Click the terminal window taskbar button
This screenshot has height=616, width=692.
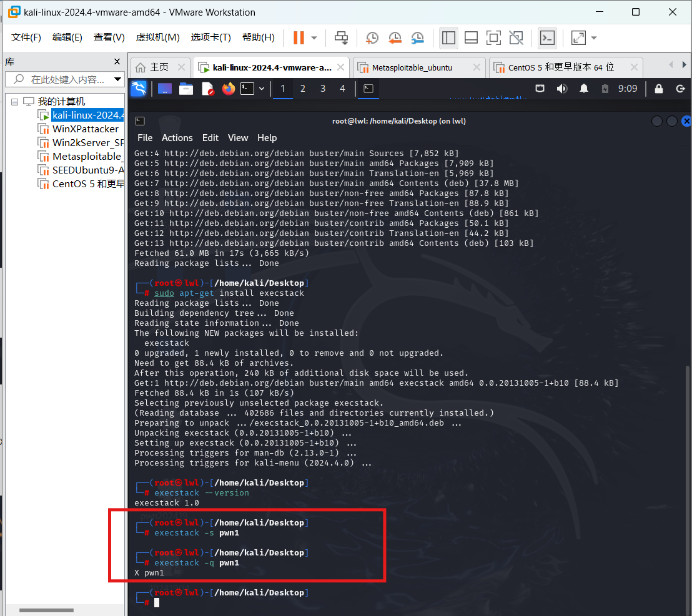point(368,89)
